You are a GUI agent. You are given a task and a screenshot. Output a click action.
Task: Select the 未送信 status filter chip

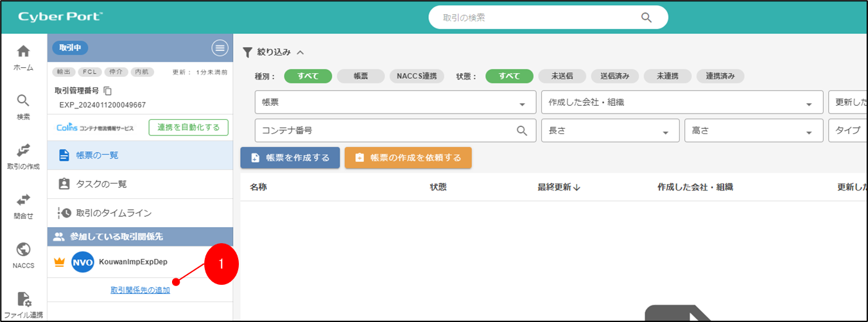click(x=561, y=76)
